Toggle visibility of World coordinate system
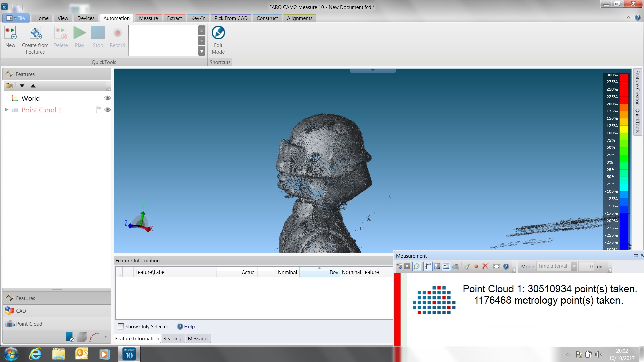Image resolution: width=644 pixels, height=362 pixels. click(107, 98)
